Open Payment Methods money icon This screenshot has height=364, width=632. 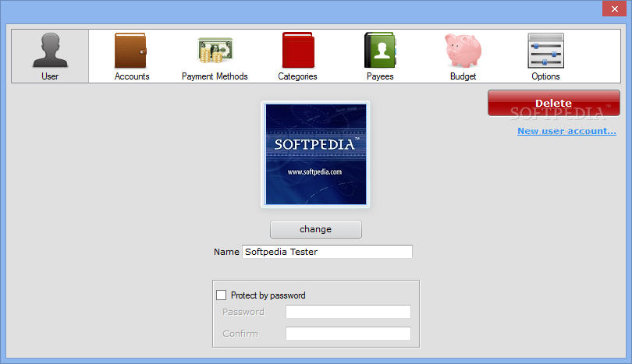point(215,51)
